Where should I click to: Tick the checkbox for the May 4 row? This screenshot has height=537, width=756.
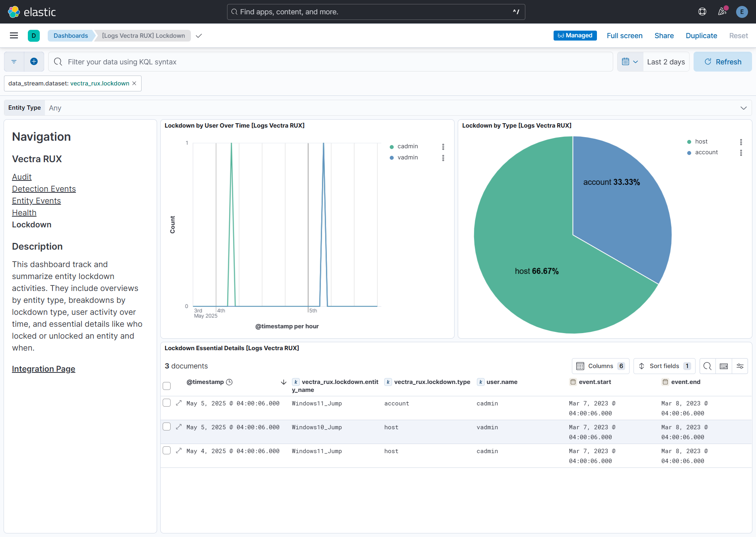point(167,450)
